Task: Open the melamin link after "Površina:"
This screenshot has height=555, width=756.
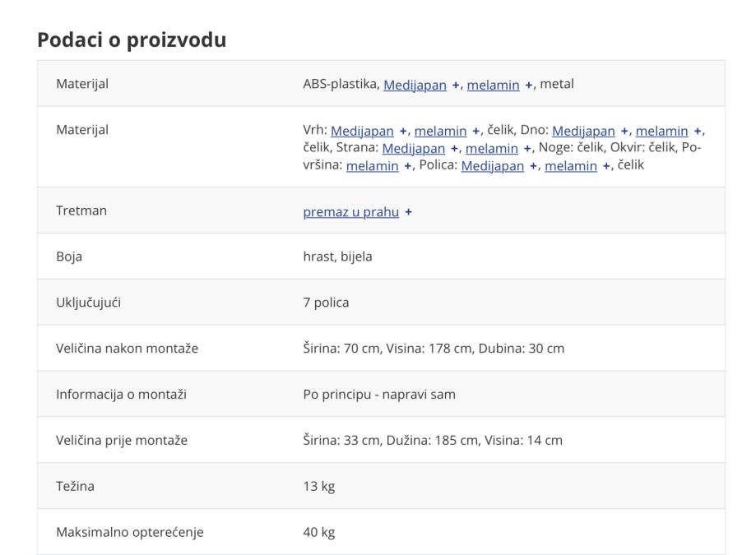Action: (x=373, y=165)
